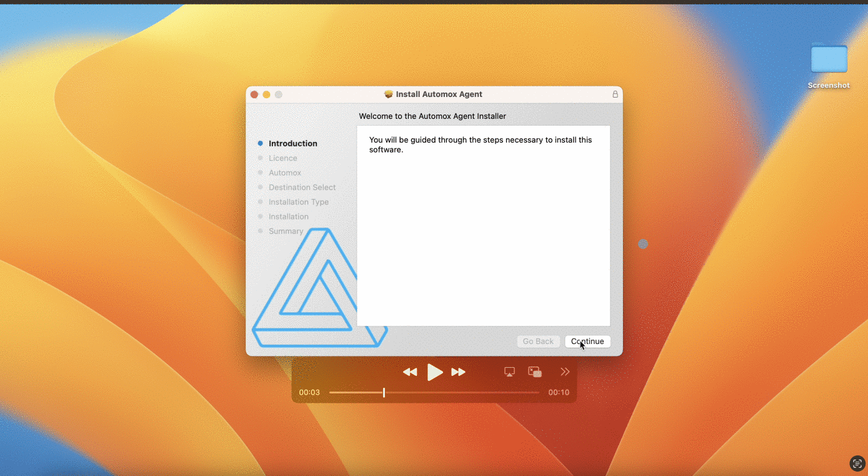
Task: Select Automox step in installer sidebar
Action: (285, 173)
